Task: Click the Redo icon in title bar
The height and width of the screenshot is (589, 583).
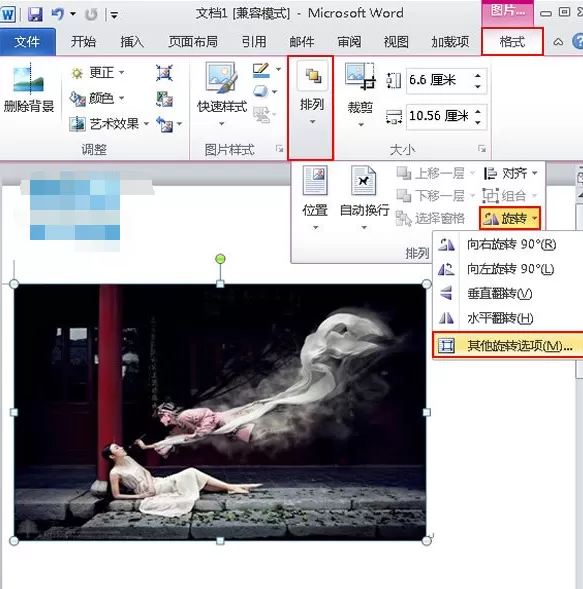Action: 91,15
